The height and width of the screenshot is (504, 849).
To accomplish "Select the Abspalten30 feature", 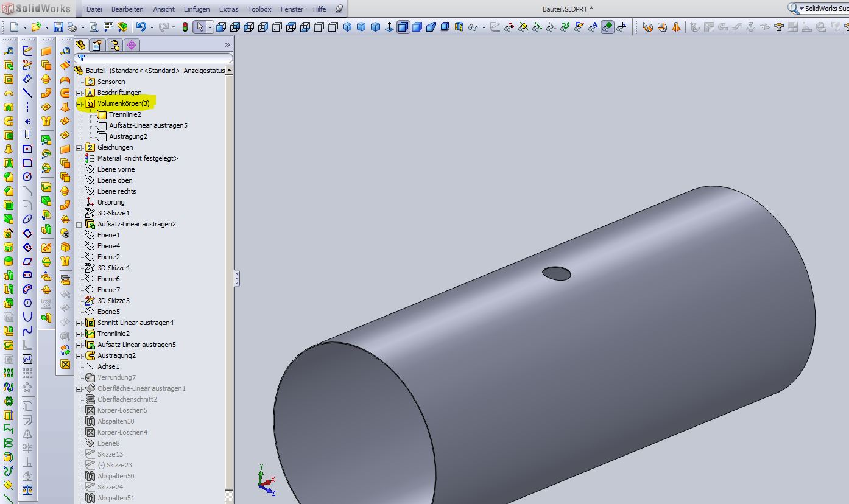I will [x=116, y=421].
